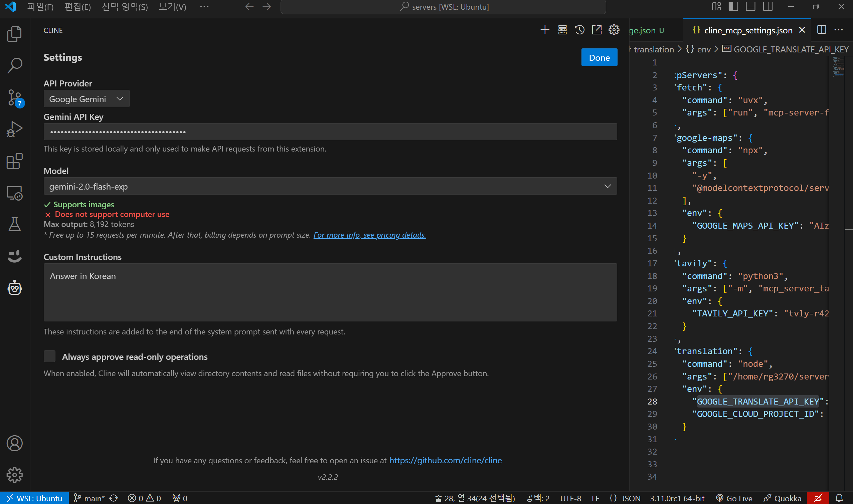Open Cline task history icon
Viewport: 853px width, 504px height.
pyautogui.click(x=580, y=30)
